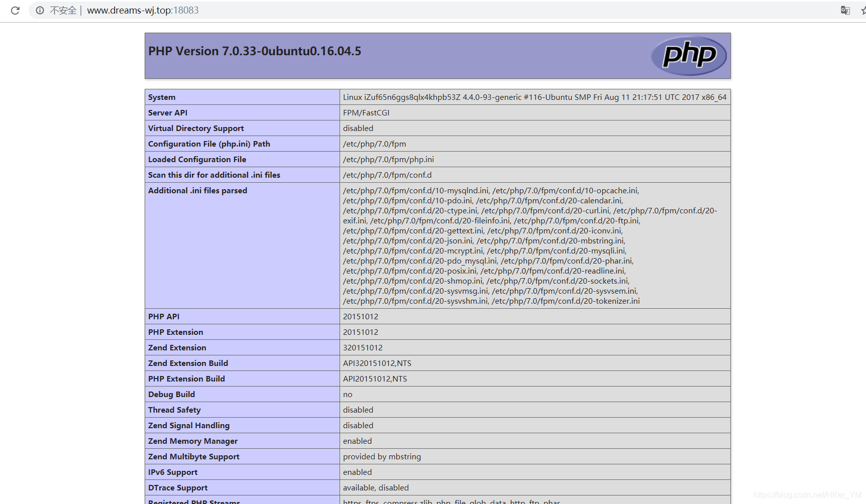
Task: Click the address bar URL www.dreams-wj.top:18083
Action: coord(143,10)
